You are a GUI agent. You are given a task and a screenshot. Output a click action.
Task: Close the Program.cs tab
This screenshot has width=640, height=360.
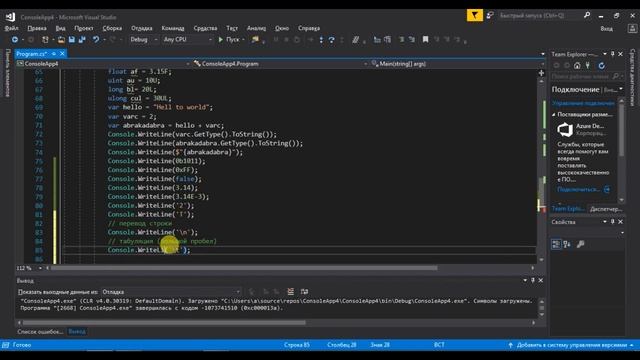pos(62,53)
